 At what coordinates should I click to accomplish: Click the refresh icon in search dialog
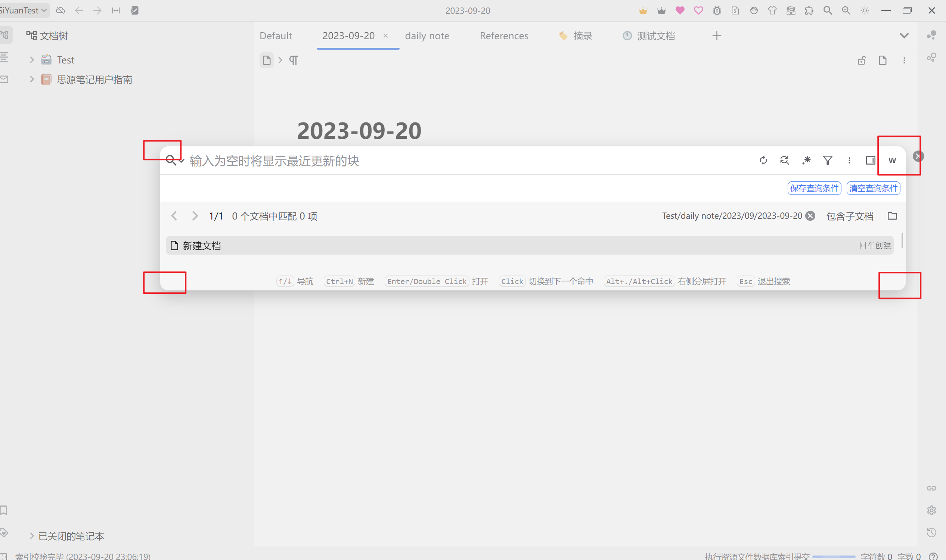[763, 161]
